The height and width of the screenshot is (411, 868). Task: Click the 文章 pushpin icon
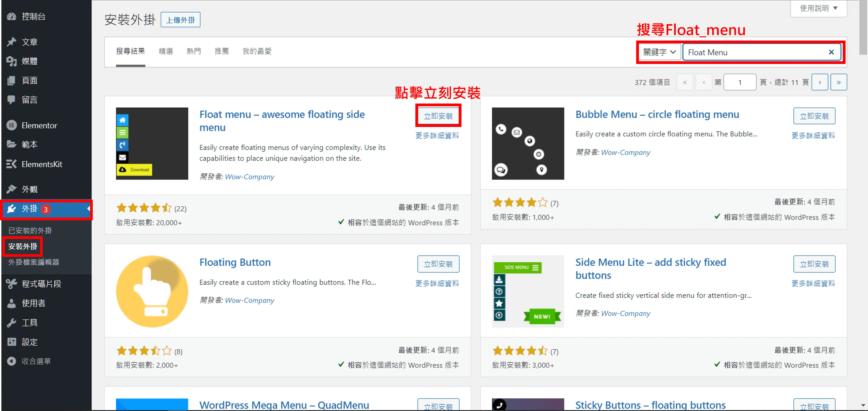point(12,42)
